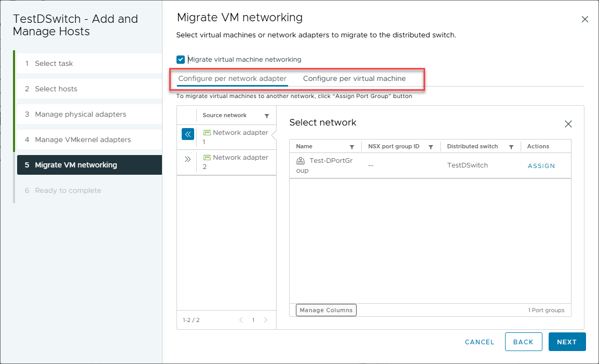The height and width of the screenshot is (364, 599).
Task: Uncheck Migrate virtual machine networking
Action: click(181, 60)
